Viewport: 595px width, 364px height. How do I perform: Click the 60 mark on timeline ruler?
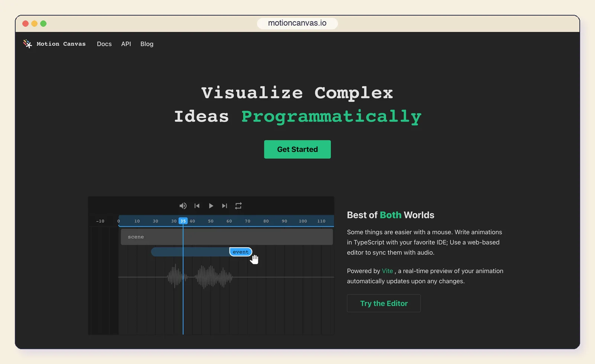pos(229,221)
